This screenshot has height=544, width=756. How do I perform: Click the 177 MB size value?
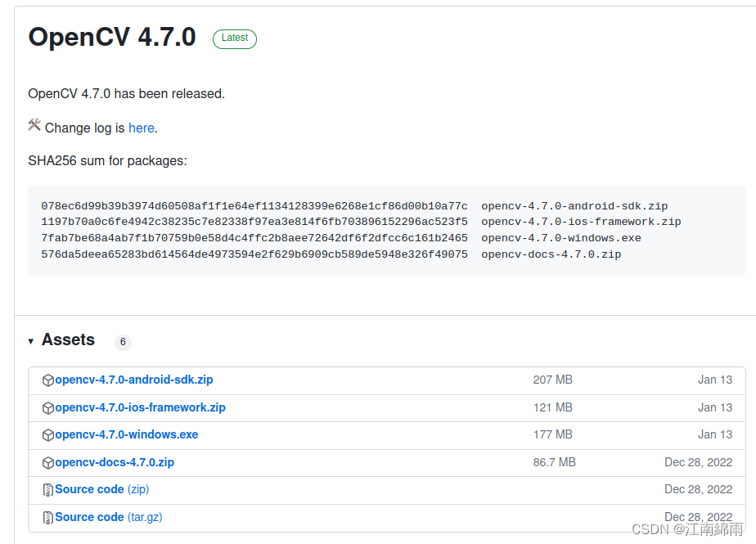pos(552,434)
